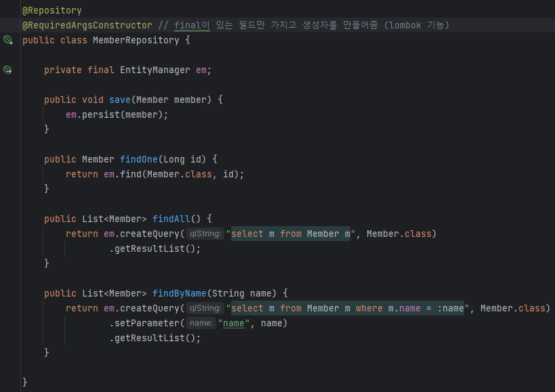Click Member.class in the em.find call
This screenshot has height=392, width=555.
pos(180,174)
